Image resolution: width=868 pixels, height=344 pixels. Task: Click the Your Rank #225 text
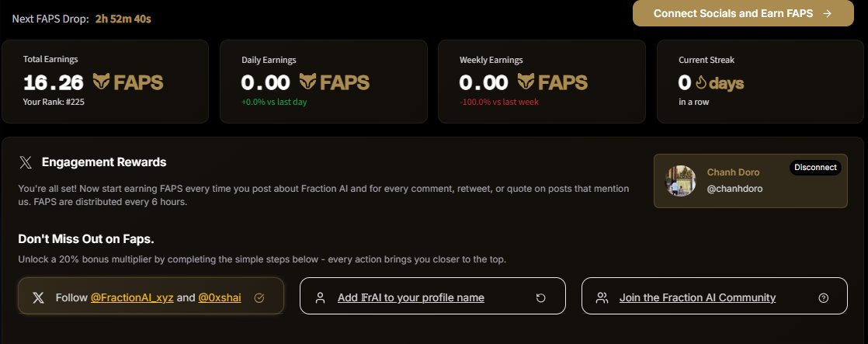[54, 102]
